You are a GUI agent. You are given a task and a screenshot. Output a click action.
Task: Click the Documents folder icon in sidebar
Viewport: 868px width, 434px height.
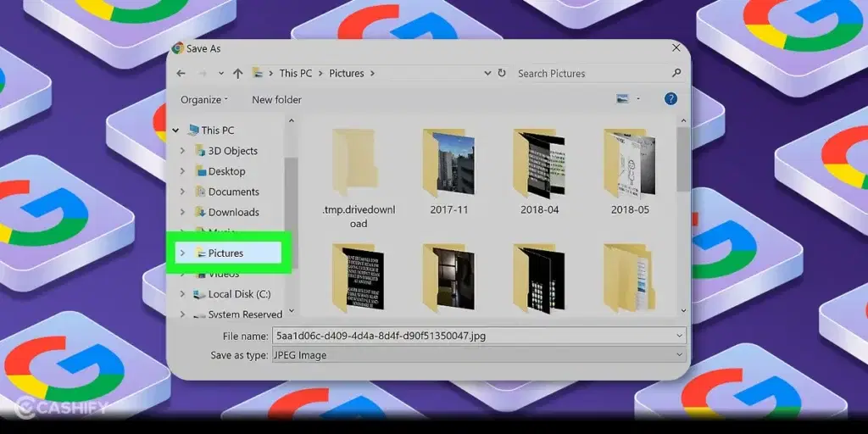tap(200, 192)
